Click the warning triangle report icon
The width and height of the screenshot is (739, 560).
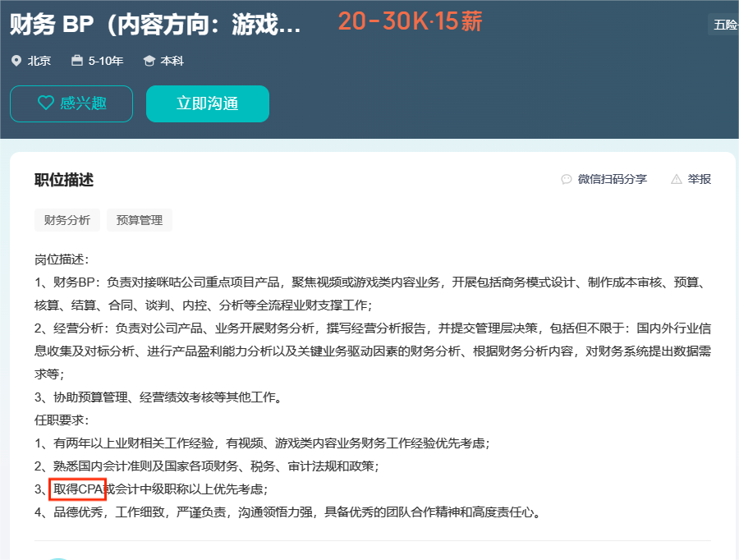[x=677, y=179]
